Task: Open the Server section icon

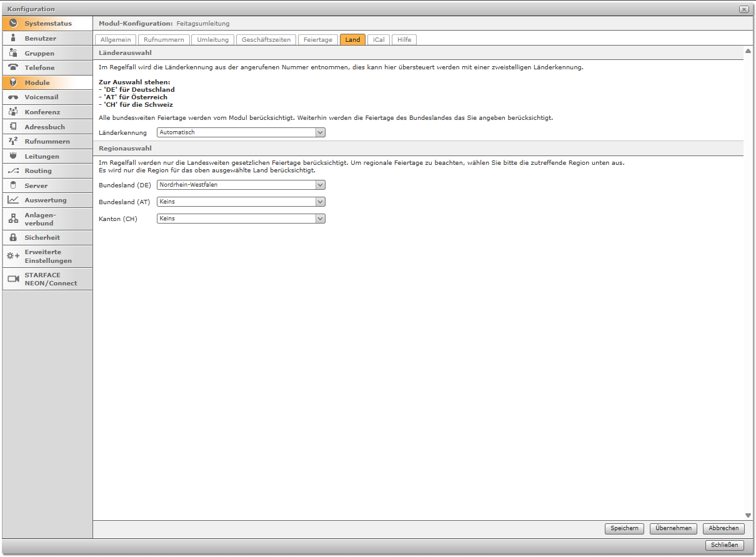Action: click(13, 185)
